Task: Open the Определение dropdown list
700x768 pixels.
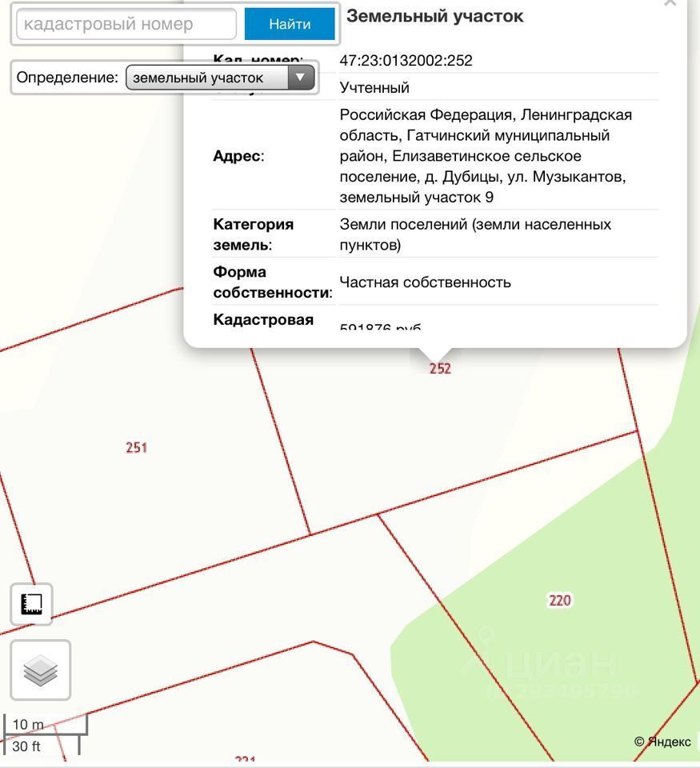Action: [220, 78]
